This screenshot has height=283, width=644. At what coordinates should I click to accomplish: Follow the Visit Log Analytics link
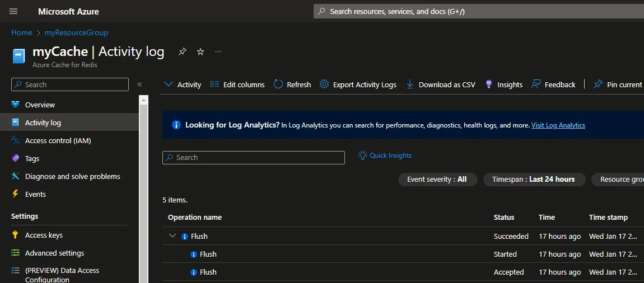pos(558,125)
